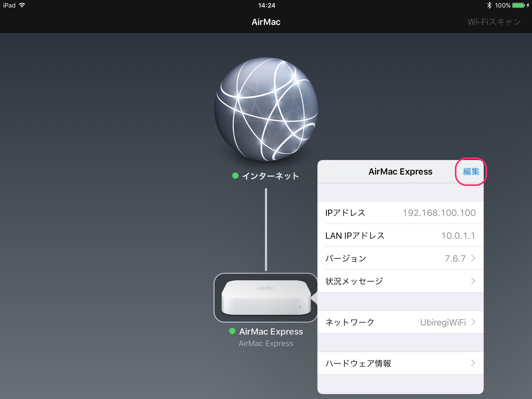Screen dimensions: 532x399
Task: Tap the 14:24 clock in the status bar
Action: click(x=267, y=5)
